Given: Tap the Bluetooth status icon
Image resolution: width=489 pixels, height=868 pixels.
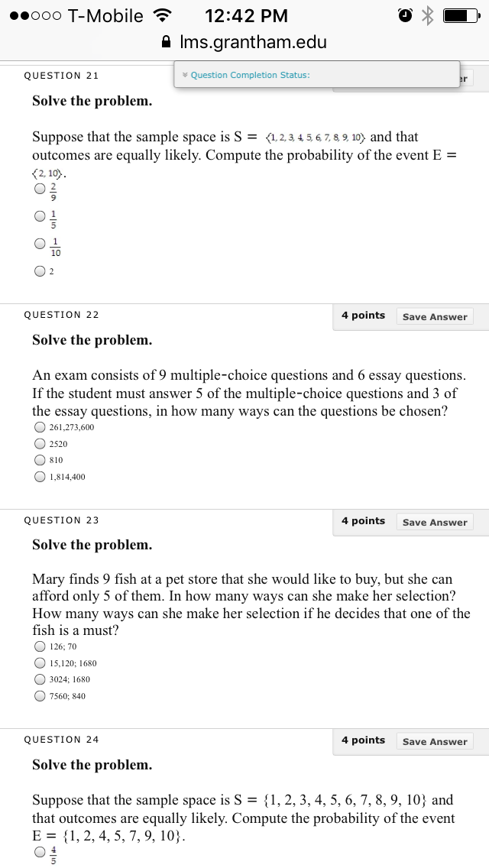Looking at the screenshot, I should 427,15.
